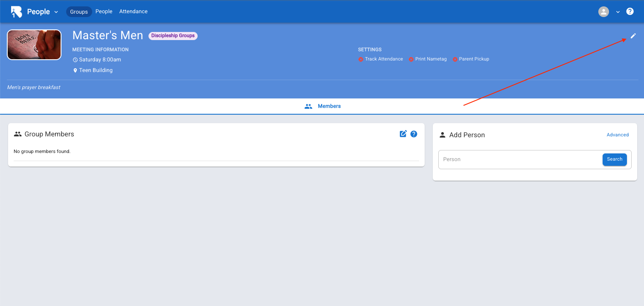Click the pencil edit group icon
This screenshot has height=306, width=644.
coord(633,36)
